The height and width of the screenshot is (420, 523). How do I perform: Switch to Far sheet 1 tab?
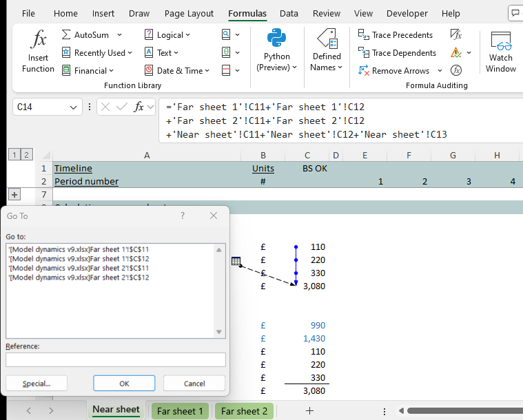(x=181, y=411)
